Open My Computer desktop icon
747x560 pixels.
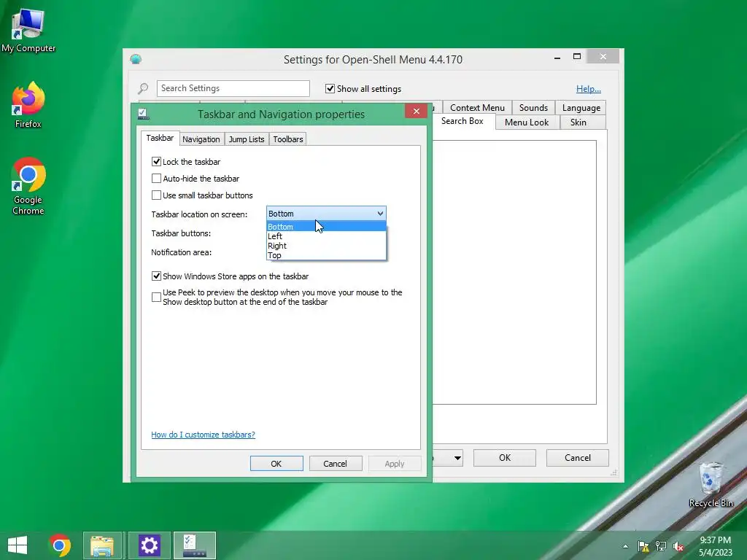tap(28, 30)
